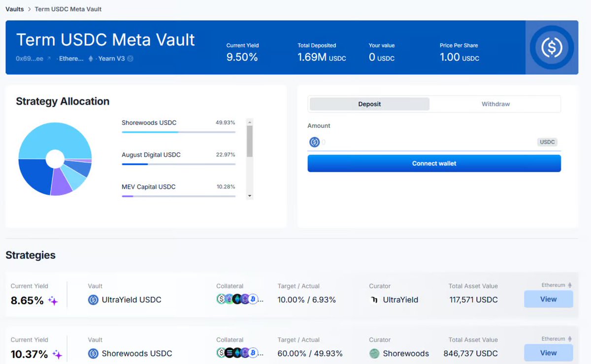591x364 pixels.
Task: Click the USDC token badge in amount field
Action: click(x=547, y=142)
